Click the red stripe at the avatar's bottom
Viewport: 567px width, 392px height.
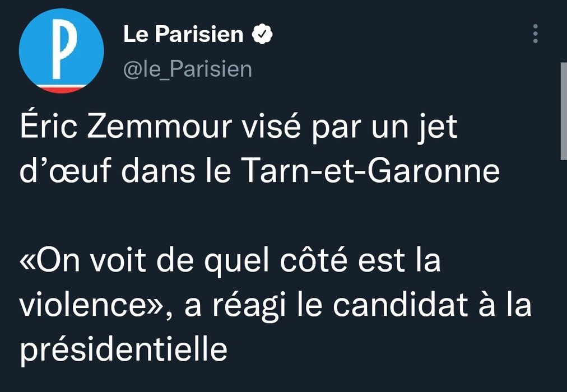click(62, 88)
